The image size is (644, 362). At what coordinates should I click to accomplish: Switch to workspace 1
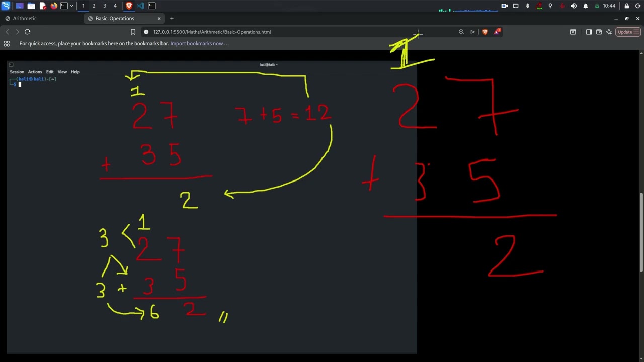pyautogui.click(x=83, y=6)
